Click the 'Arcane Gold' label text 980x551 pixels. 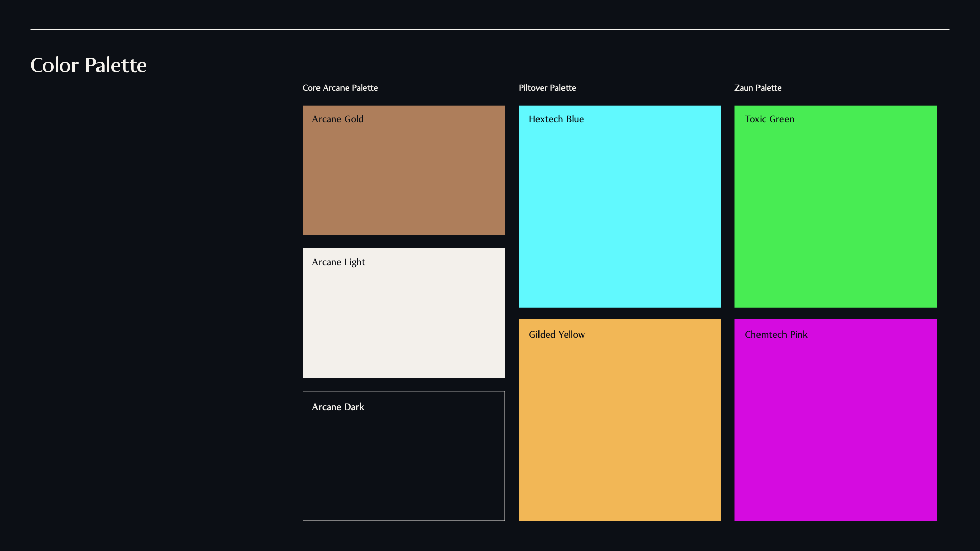(338, 119)
